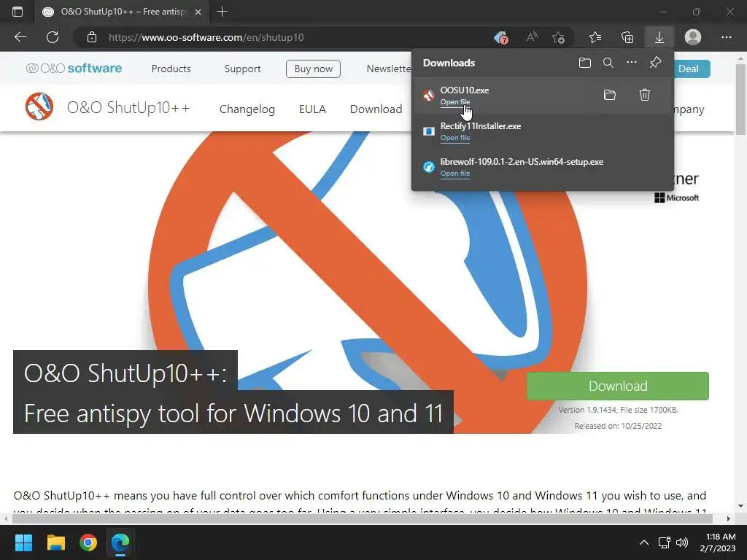747x560 pixels.
Task: Open the Favorites list
Action: (595, 37)
